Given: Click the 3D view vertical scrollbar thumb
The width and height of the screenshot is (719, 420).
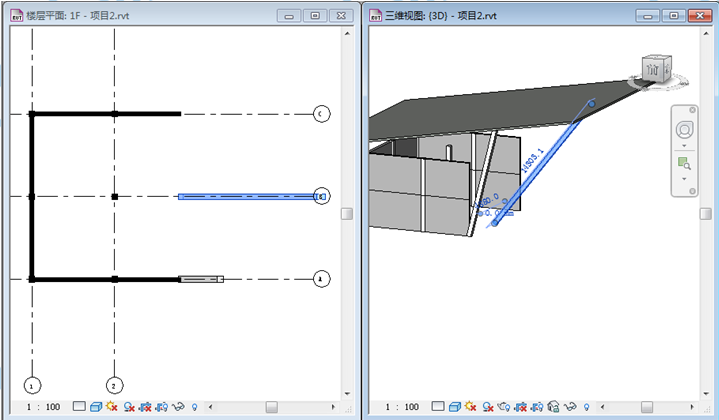Looking at the screenshot, I should (706, 214).
